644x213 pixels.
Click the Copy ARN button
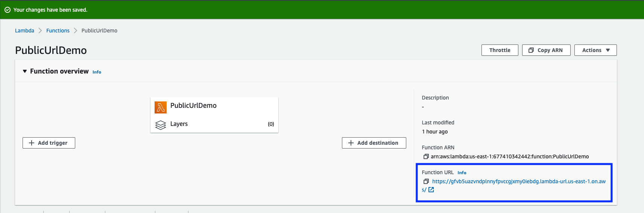coord(546,50)
